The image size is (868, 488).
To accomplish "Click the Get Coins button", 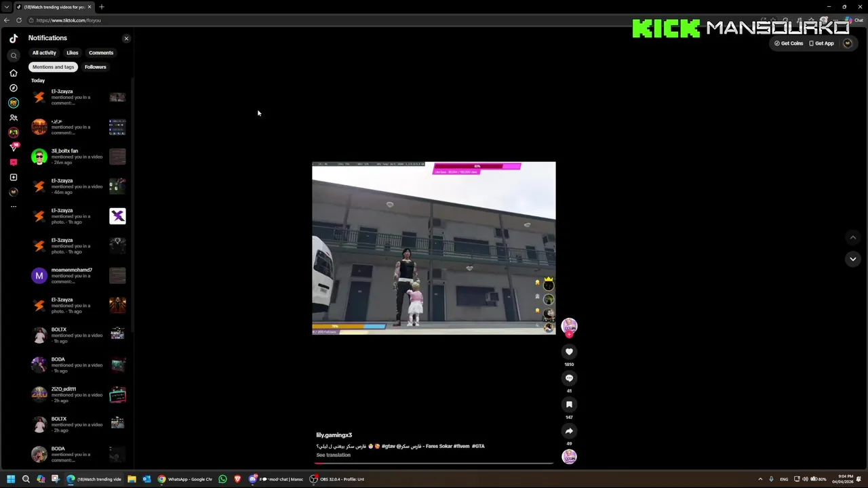I will pos(789,43).
